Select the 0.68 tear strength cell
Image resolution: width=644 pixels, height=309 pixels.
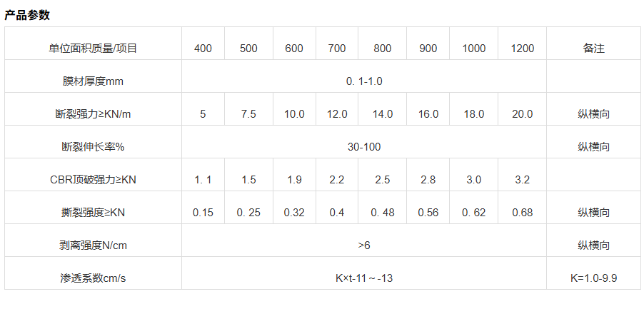522,213
